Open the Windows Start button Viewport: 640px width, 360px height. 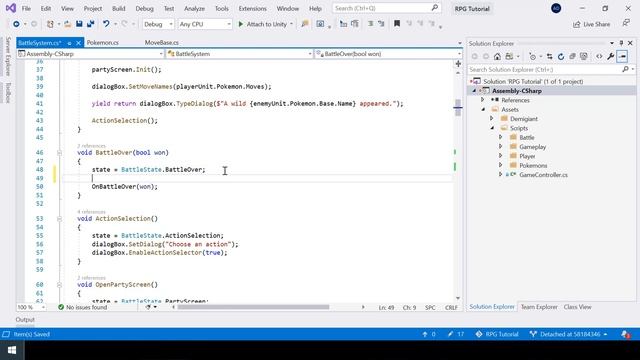[12, 350]
